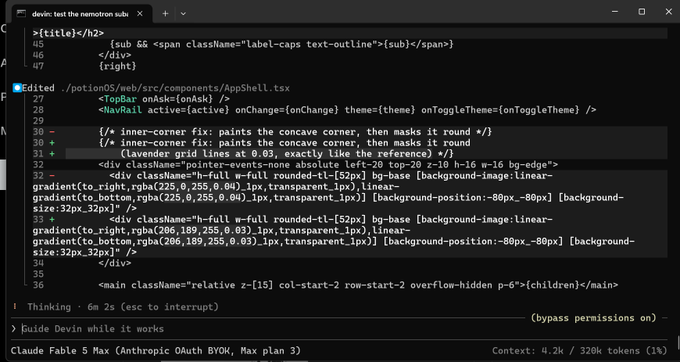Close the terminal window
680x362 pixels.
click(x=668, y=12)
